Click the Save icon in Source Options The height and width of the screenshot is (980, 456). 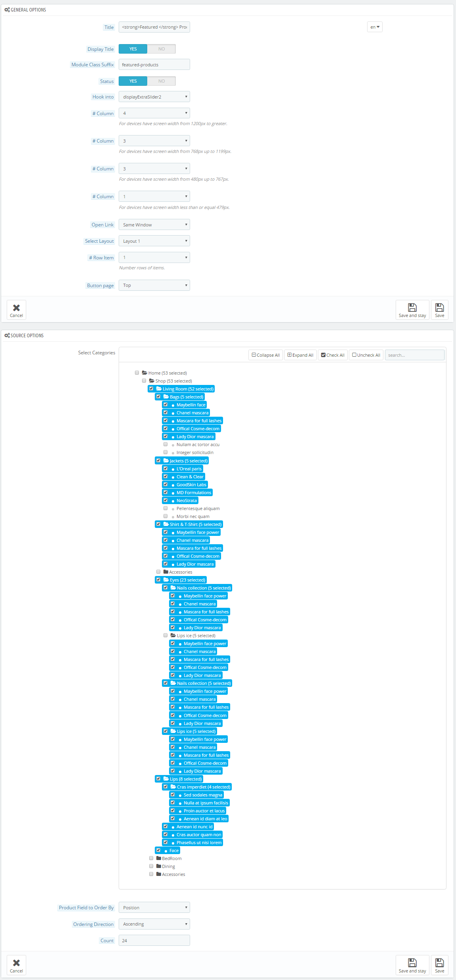439,963
